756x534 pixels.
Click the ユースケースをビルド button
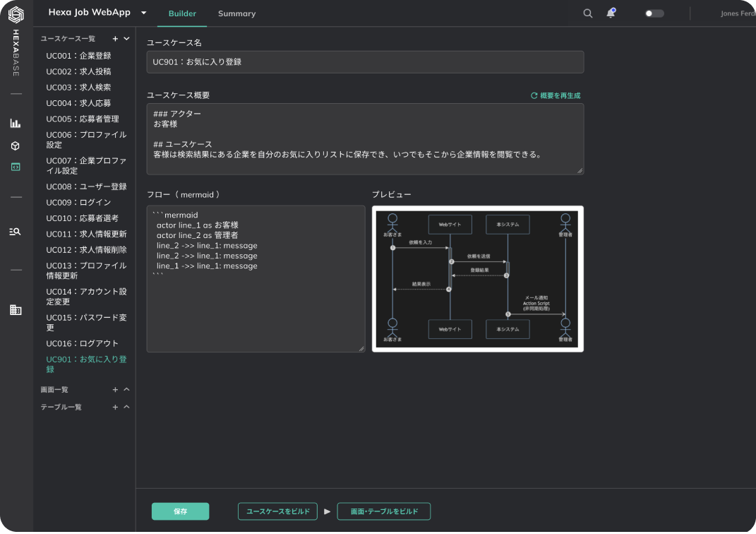tap(277, 511)
